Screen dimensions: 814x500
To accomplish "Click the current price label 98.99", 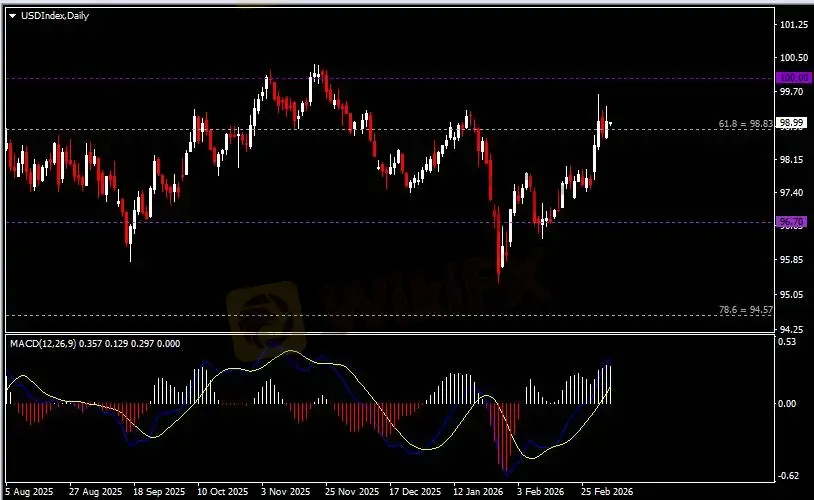I will pyautogui.click(x=791, y=124).
